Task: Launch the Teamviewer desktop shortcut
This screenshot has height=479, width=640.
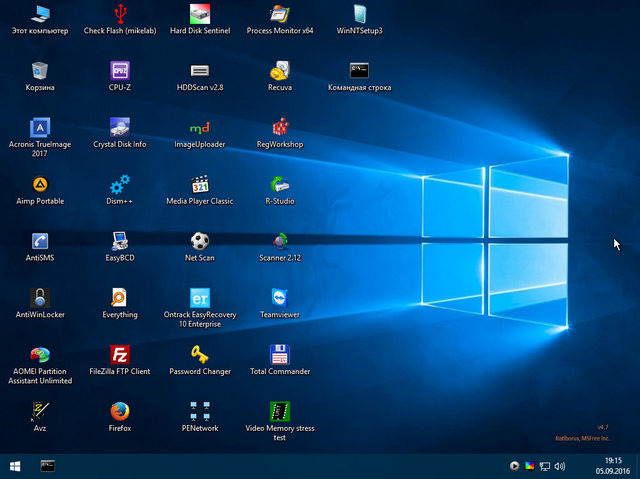Action: pyautogui.click(x=280, y=298)
